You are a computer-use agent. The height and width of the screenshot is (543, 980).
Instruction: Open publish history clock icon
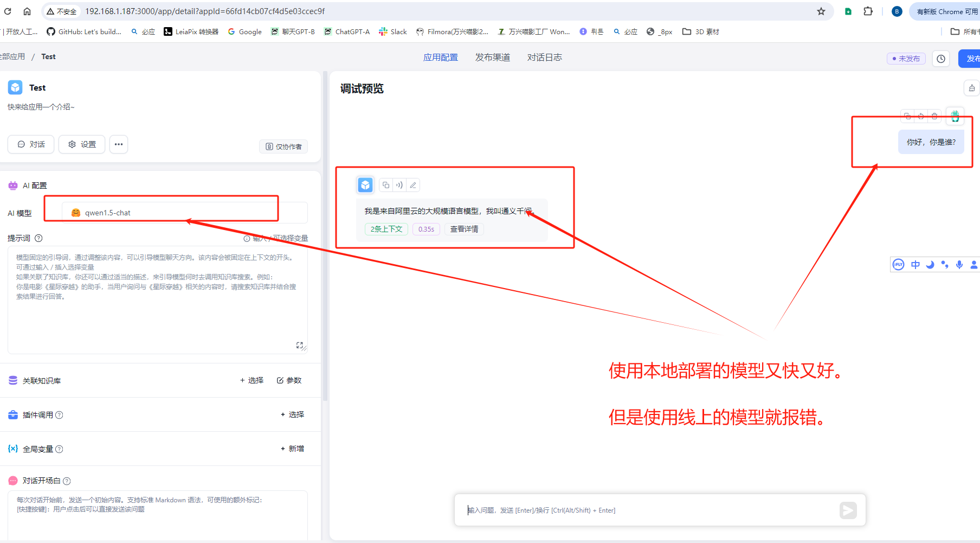pos(941,59)
